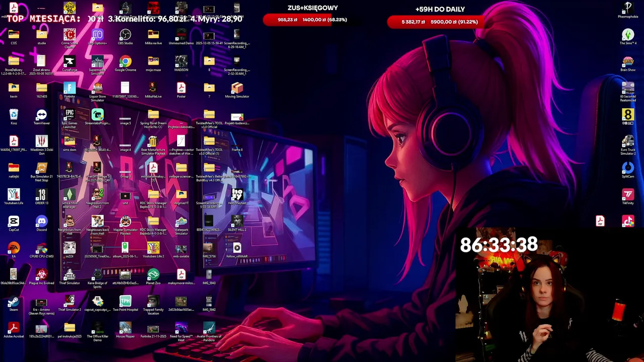644x362 pixels.
Task: Open the ORDER 13 game icon
Action: pos(42,196)
